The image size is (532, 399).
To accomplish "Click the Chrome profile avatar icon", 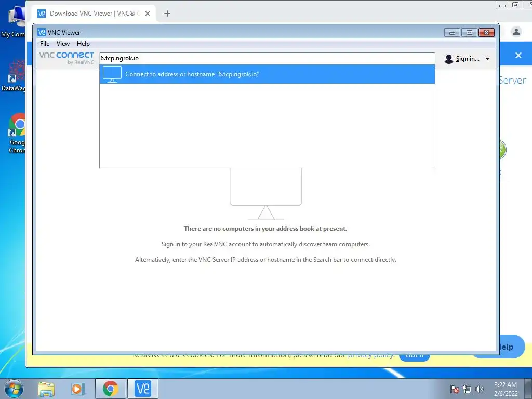I will 516,32.
